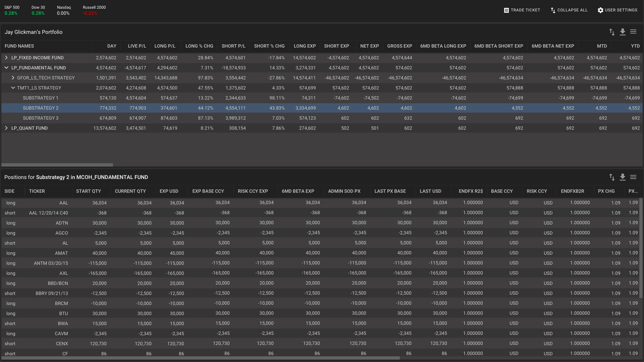Click portfolio panel expand/collapse arrows icon
This screenshot has height=362, width=644.
(612, 32)
